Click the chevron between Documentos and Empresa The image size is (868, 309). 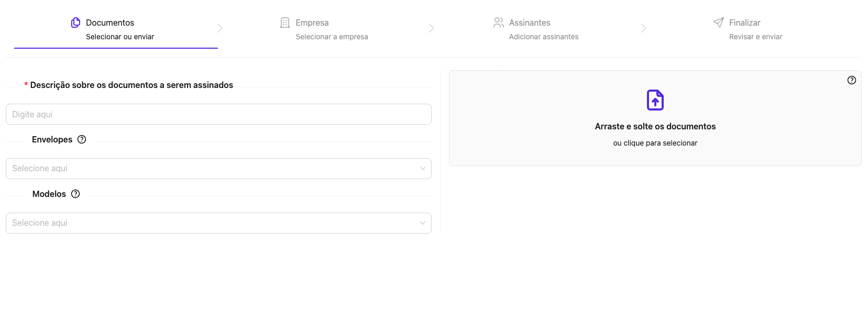220,28
